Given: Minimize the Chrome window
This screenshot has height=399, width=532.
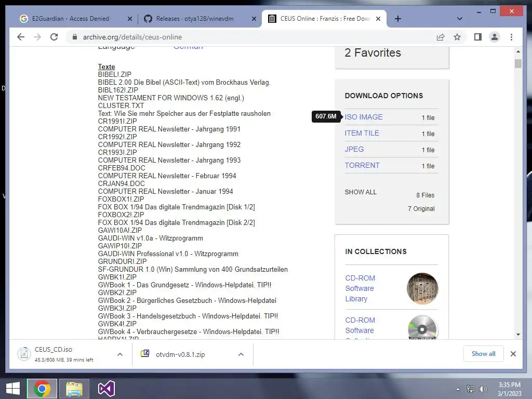Looking at the screenshot, I should point(478,11).
